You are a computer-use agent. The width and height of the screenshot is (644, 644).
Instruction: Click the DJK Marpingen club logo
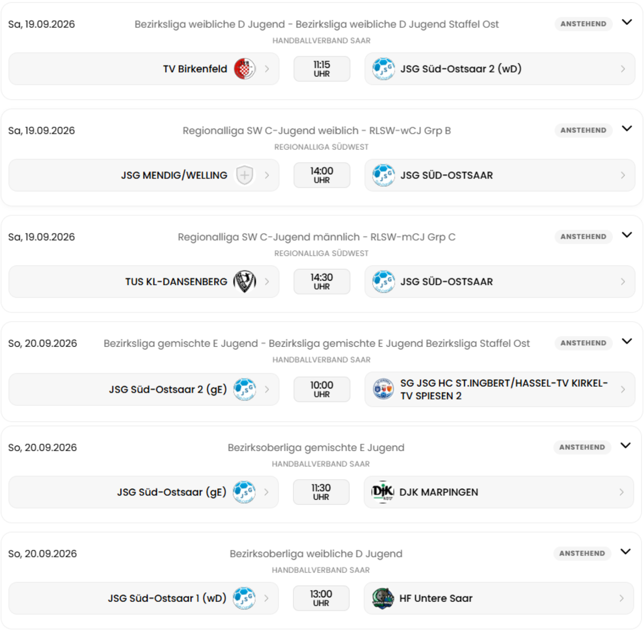[383, 492]
